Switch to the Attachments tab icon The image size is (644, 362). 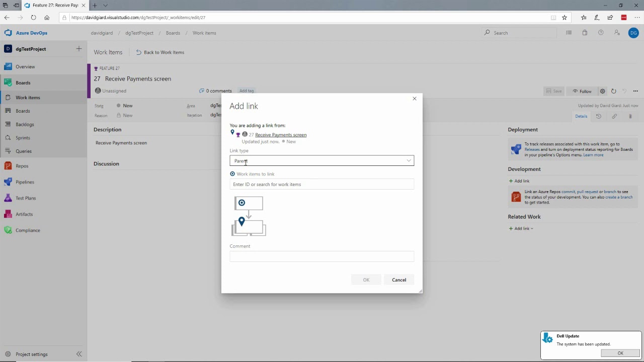[630, 116]
